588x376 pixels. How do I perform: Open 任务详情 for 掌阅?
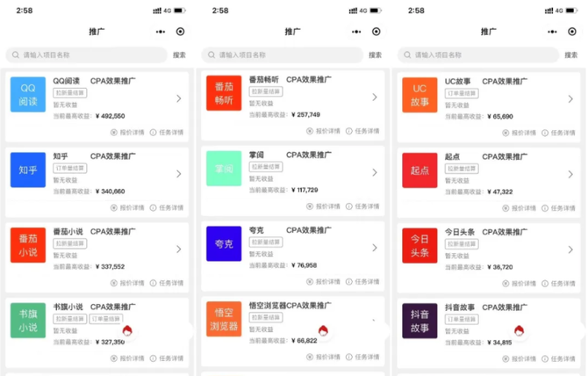click(362, 206)
